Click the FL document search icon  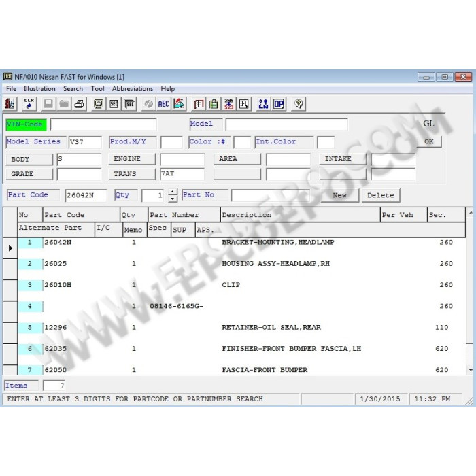(x=244, y=104)
